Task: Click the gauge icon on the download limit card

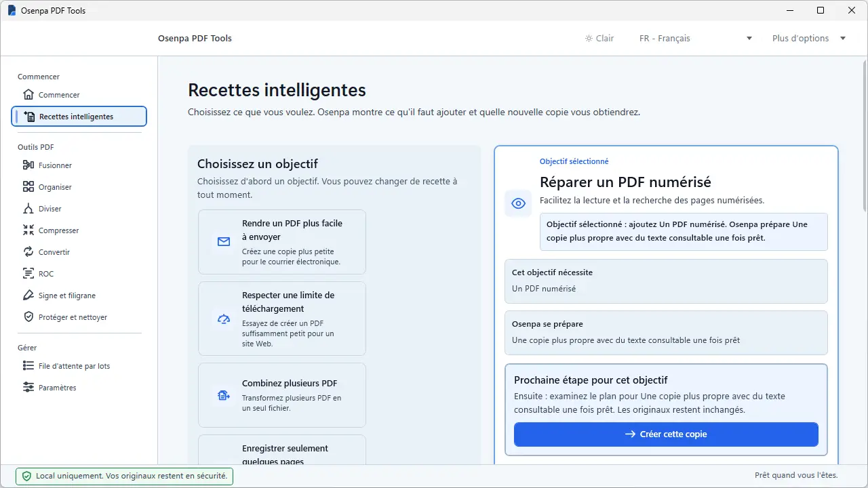Action: pyautogui.click(x=224, y=319)
